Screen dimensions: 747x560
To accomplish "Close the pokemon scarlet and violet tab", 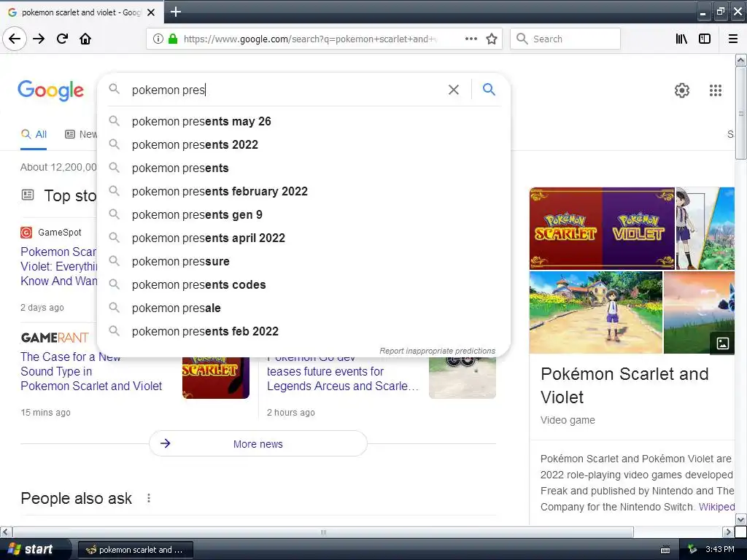I will 151,12.
